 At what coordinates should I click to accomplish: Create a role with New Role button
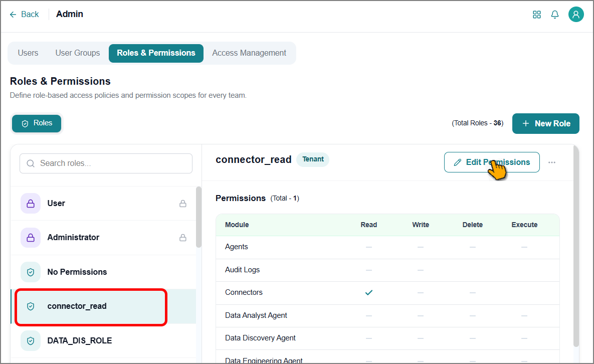(545, 123)
